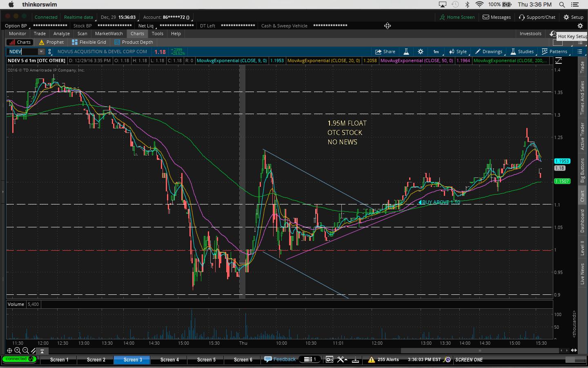
Task: Open the Patterns dropdown menu
Action: pyautogui.click(x=555, y=52)
